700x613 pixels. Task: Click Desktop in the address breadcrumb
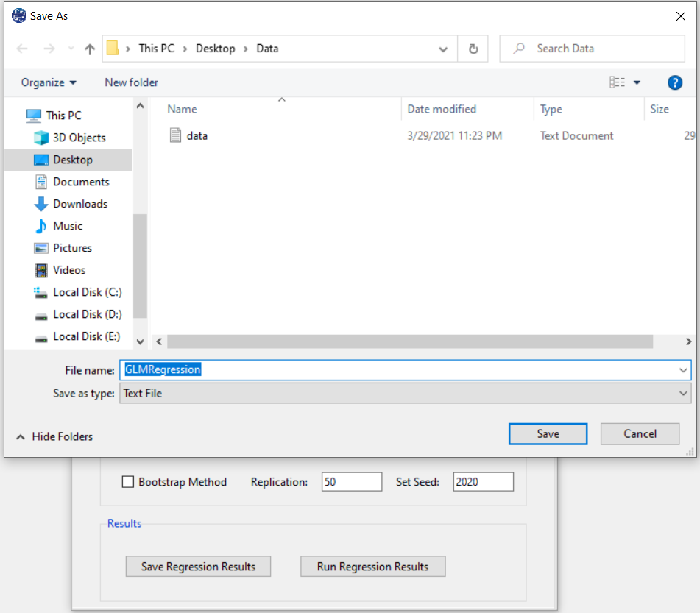pyautogui.click(x=215, y=49)
